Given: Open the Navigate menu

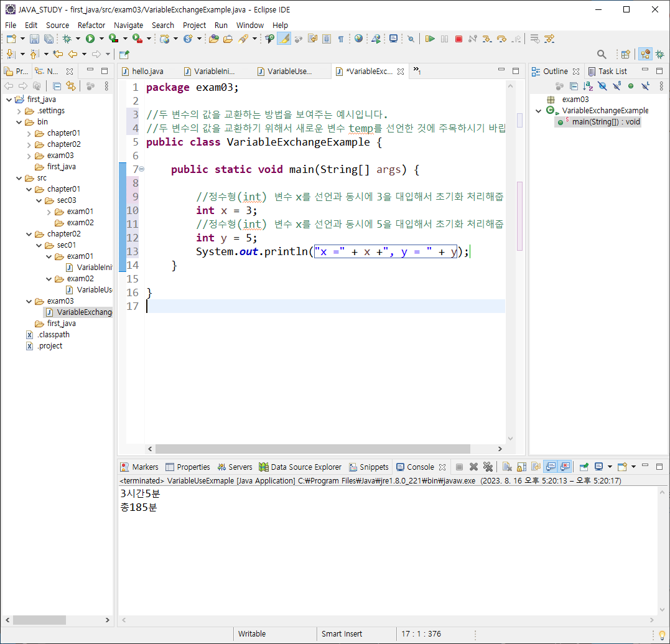Looking at the screenshot, I should (128, 26).
